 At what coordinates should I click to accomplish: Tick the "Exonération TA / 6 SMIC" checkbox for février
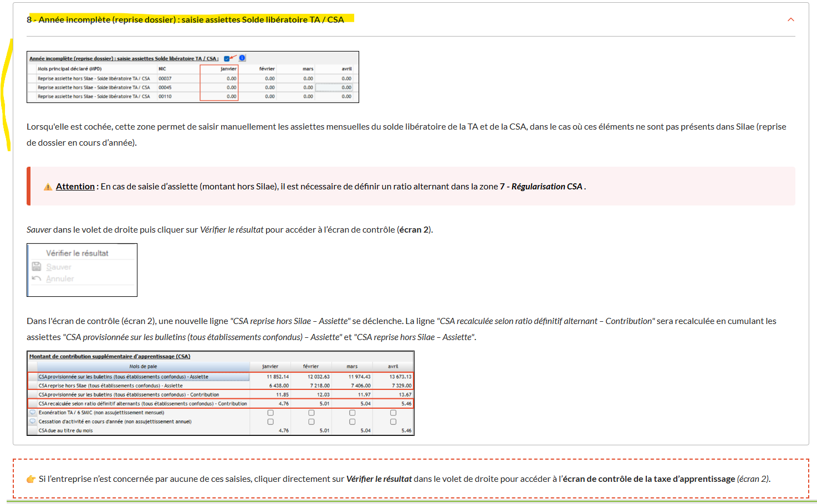(312, 413)
